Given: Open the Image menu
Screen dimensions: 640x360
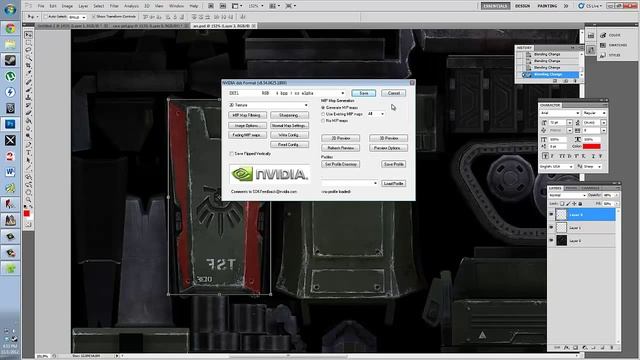Looking at the screenshot, I should pyautogui.click(x=67, y=6).
